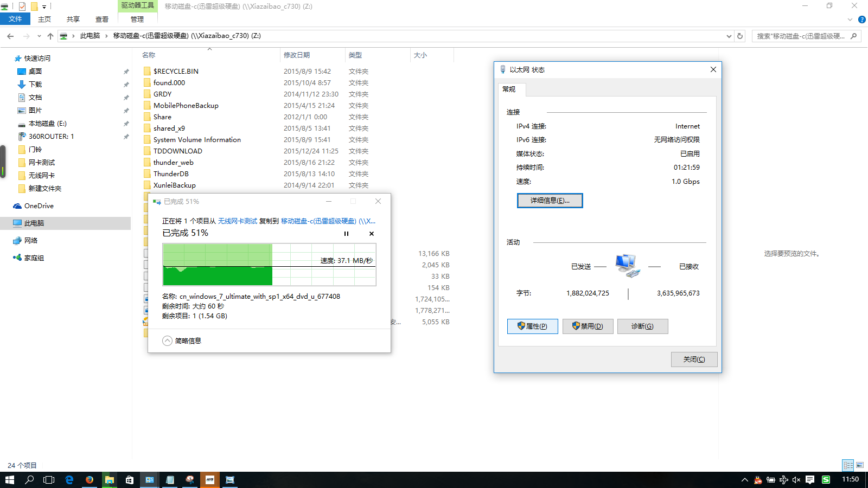868x488 pixels.
Task: Switch to large thumbnails view icon
Action: coord(860,465)
